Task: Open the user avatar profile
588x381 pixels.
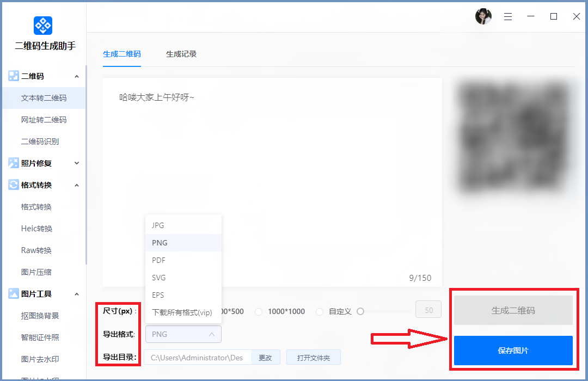Action: coord(483,16)
